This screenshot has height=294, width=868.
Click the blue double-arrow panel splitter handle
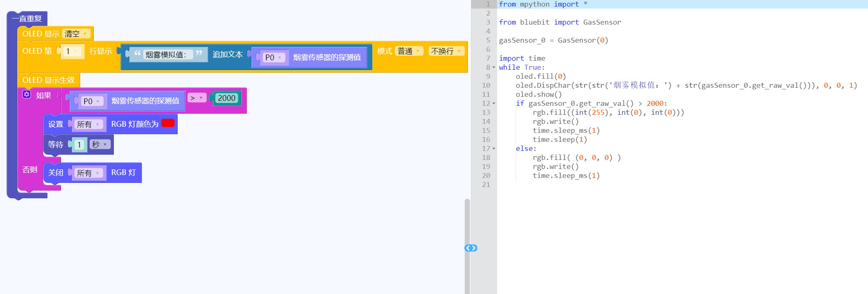click(x=470, y=248)
